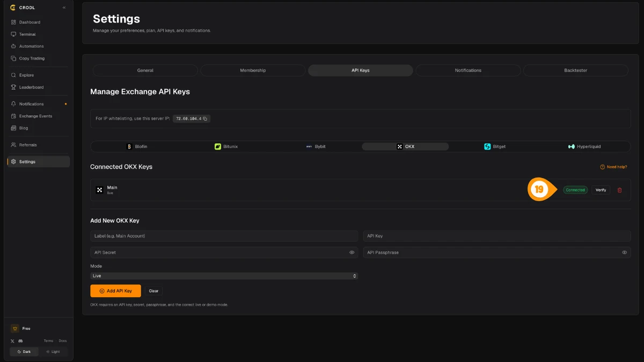Copy the server IP address icon
The width and height of the screenshot is (644, 362).
click(205, 119)
